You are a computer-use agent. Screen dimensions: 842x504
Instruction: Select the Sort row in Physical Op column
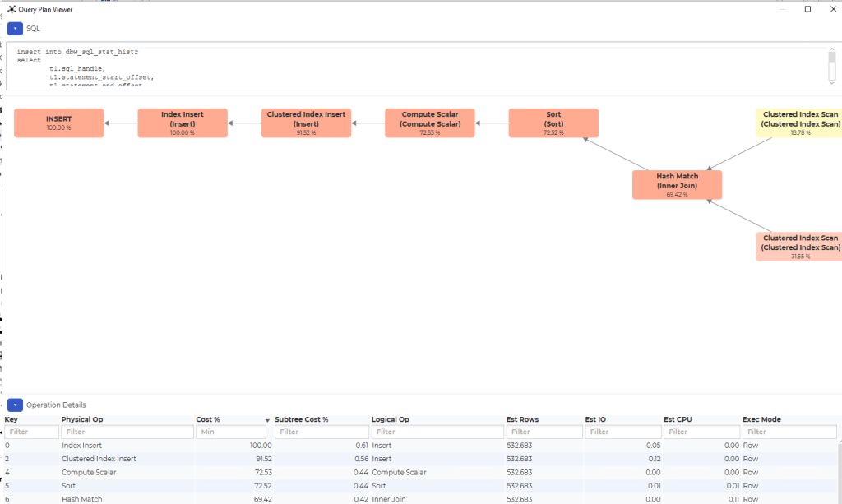[69, 486]
